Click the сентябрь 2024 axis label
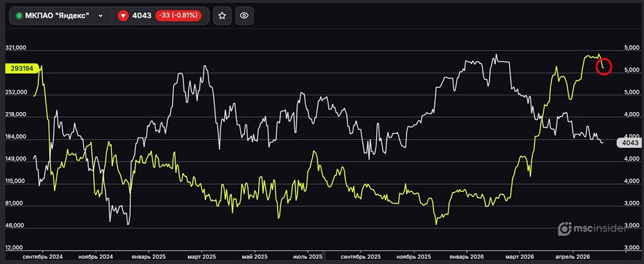The height and width of the screenshot is (264, 644). point(43,256)
